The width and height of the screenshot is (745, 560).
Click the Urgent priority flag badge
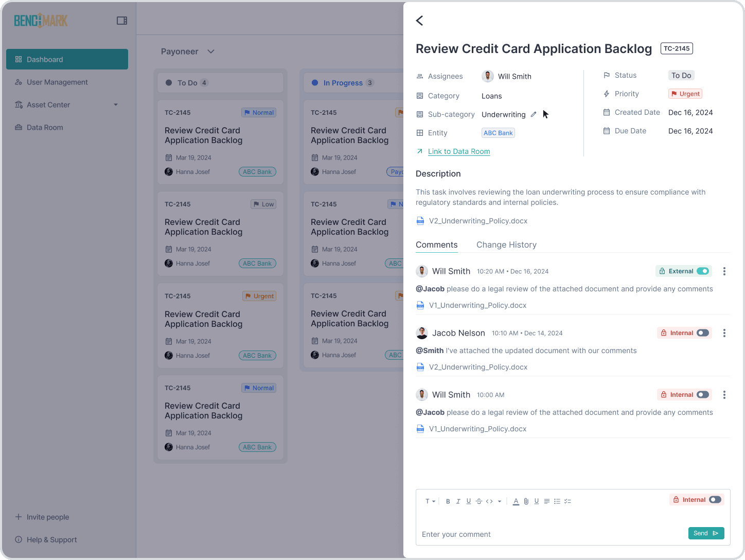pos(685,94)
